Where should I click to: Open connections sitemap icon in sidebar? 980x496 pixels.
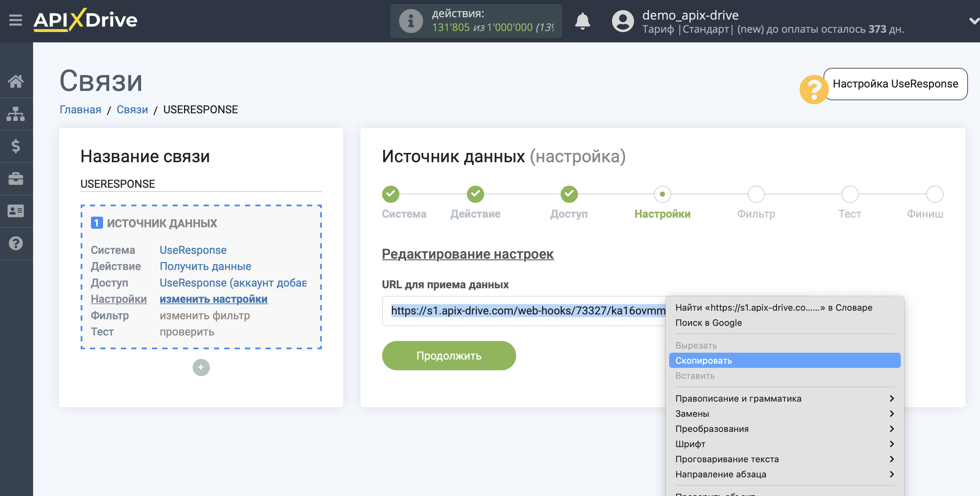pyautogui.click(x=16, y=114)
